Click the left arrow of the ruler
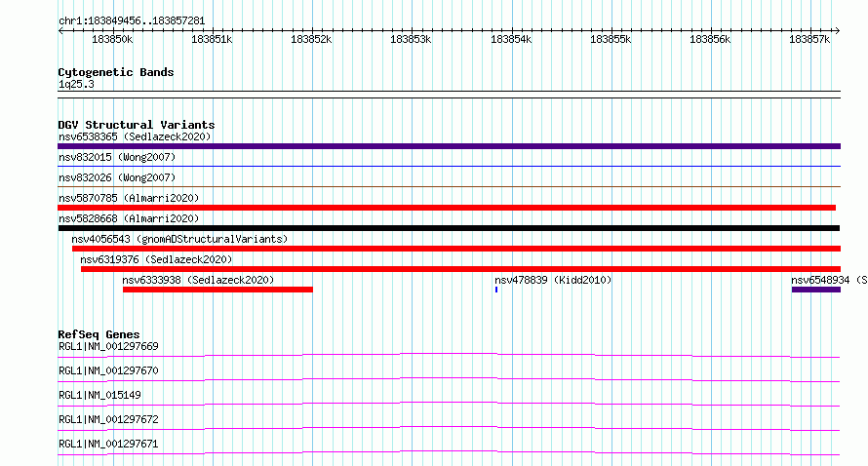 (x=60, y=30)
